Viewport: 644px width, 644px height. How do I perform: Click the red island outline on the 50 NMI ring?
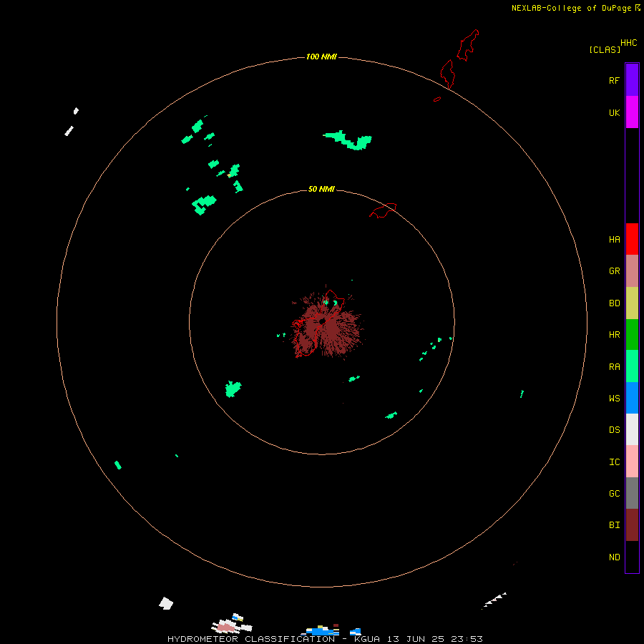(x=384, y=210)
